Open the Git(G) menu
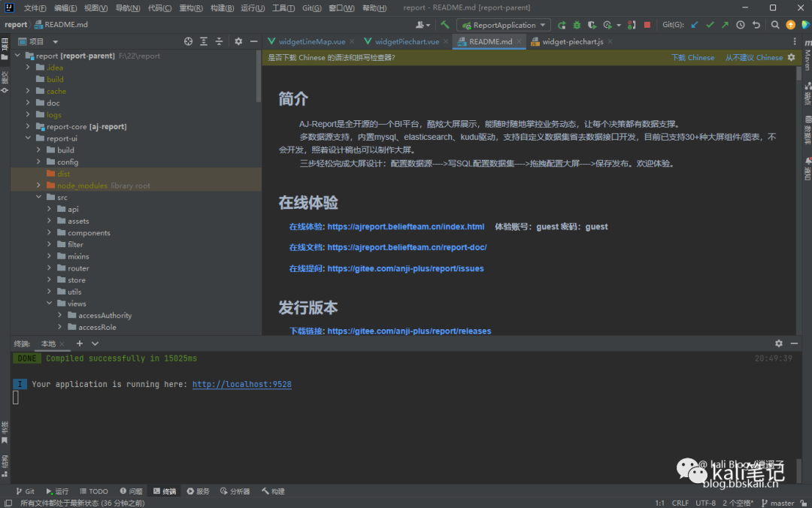This screenshot has width=812, height=508. (x=311, y=8)
